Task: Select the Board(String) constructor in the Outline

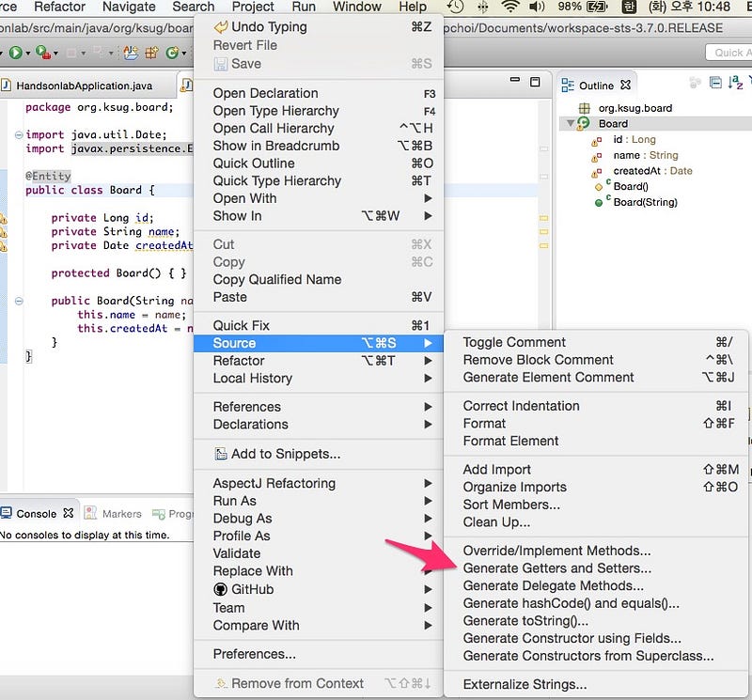Action: pos(645,202)
